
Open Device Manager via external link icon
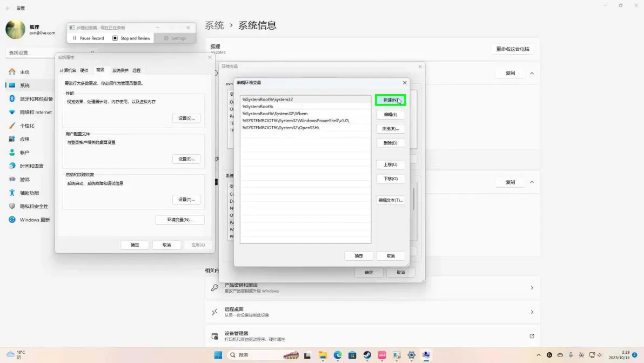(532, 336)
